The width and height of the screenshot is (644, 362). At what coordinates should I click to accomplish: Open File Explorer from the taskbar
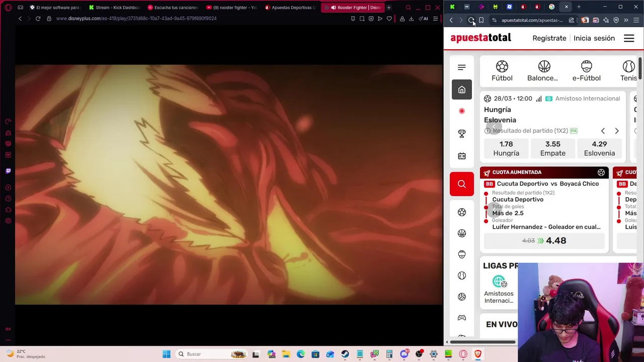point(286,354)
